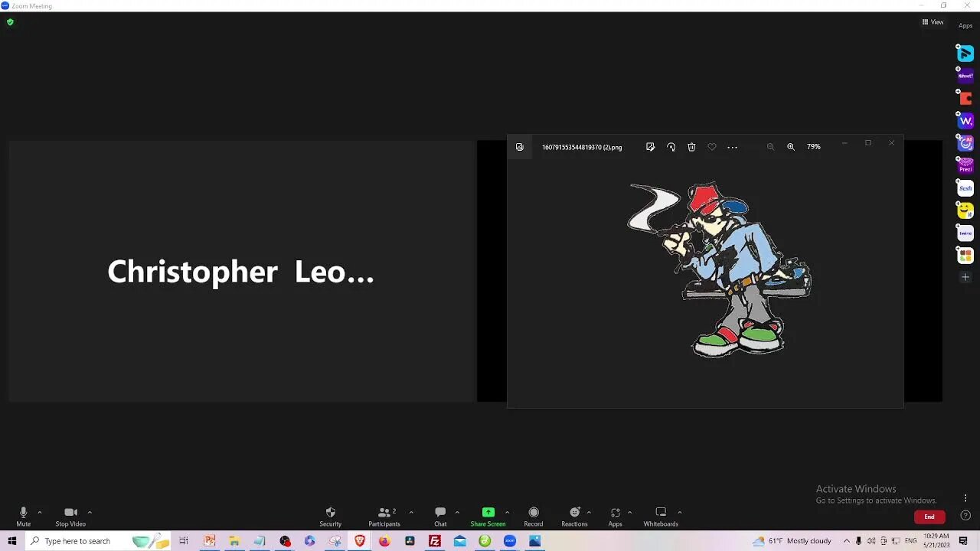Start recording with the Record button

(x=534, y=517)
